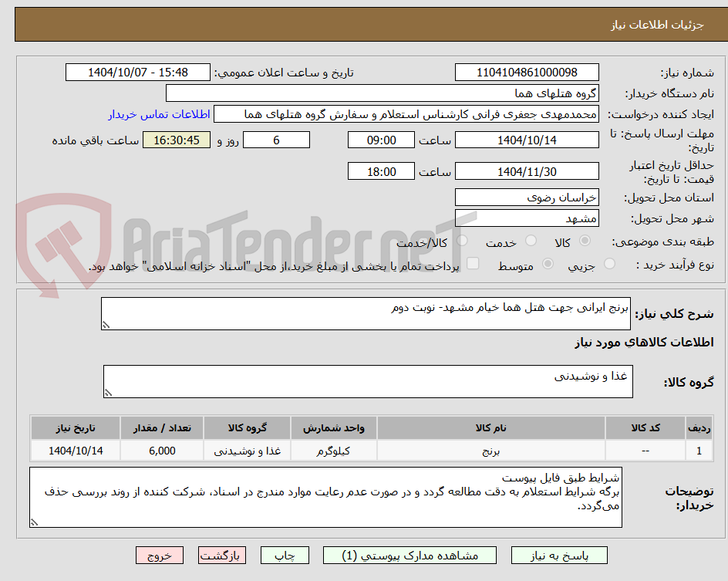728x581 pixels.
Task: Click the buyer name گروه هتلهای هما field
Action: 382,93
